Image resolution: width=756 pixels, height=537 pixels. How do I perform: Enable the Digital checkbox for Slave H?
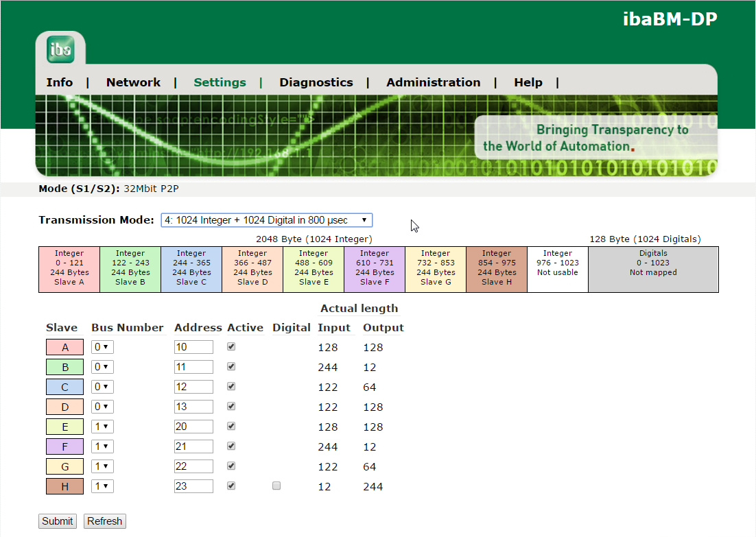tap(276, 486)
